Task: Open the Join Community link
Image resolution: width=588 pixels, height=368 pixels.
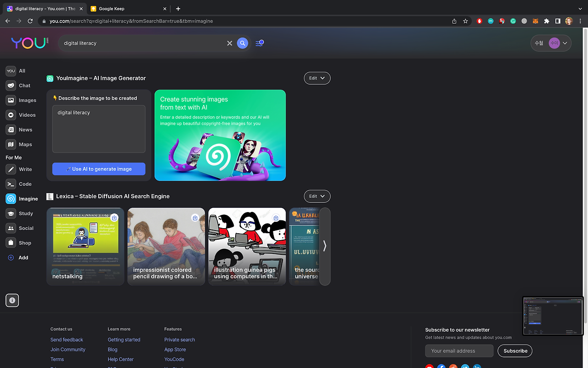Action: [68, 350]
